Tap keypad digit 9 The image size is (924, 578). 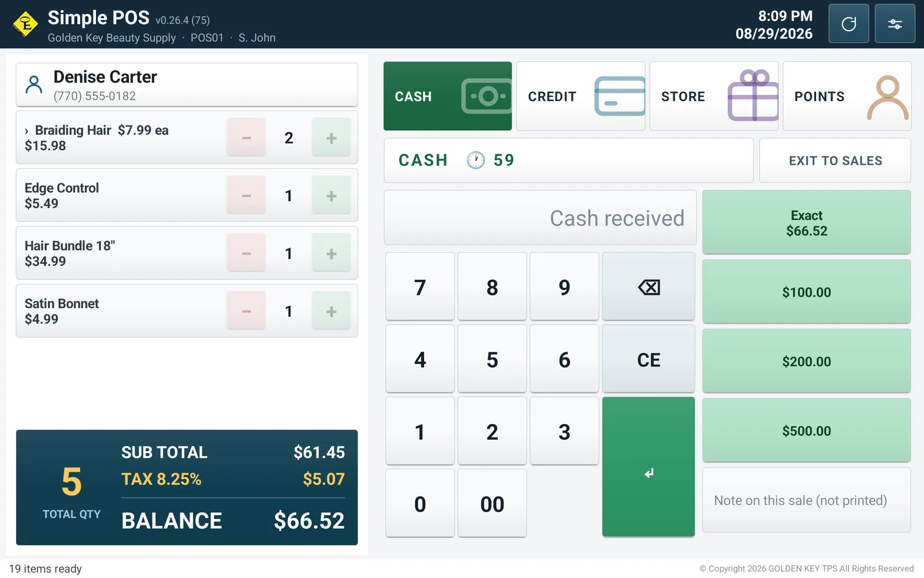point(564,287)
